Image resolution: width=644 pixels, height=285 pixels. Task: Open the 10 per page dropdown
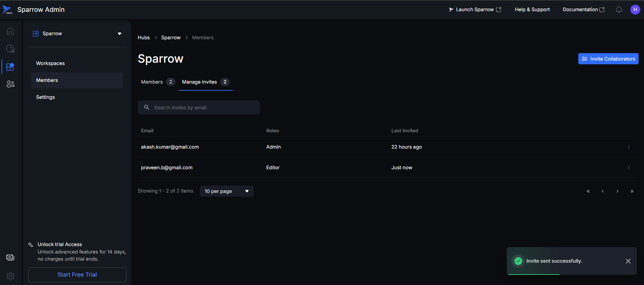coord(226,191)
